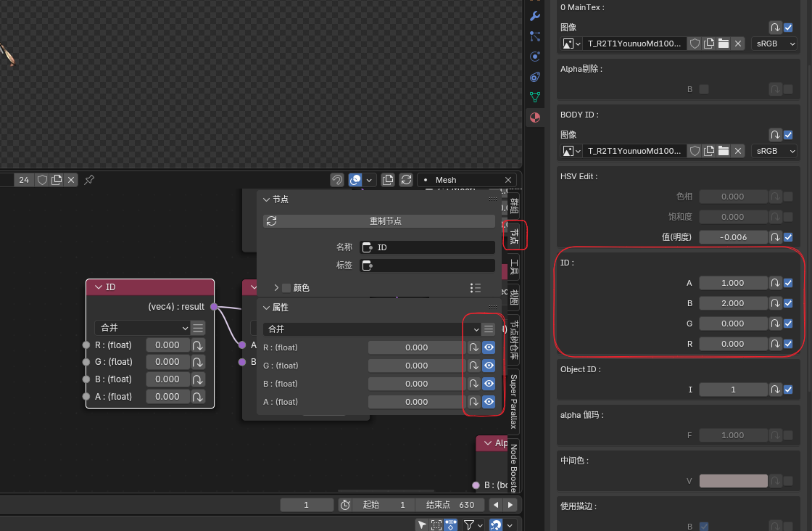
Task: Open the Object Data properties tab
Action: [x=535, y=97]
